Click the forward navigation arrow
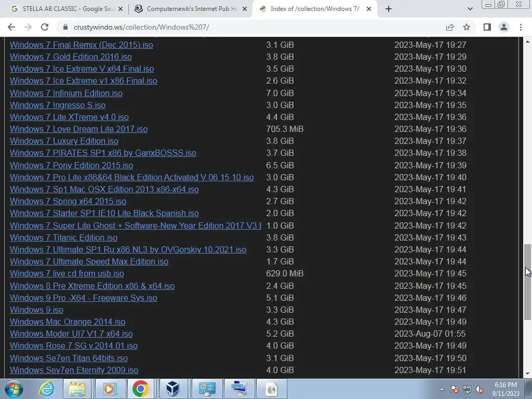 click(28, 27)
